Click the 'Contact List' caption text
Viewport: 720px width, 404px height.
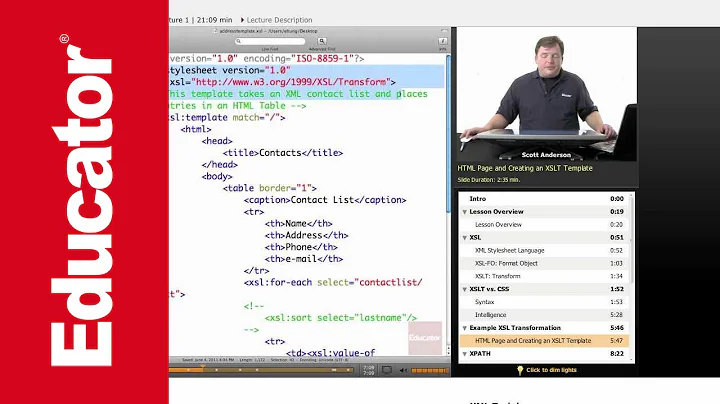[x=322, y=200]
